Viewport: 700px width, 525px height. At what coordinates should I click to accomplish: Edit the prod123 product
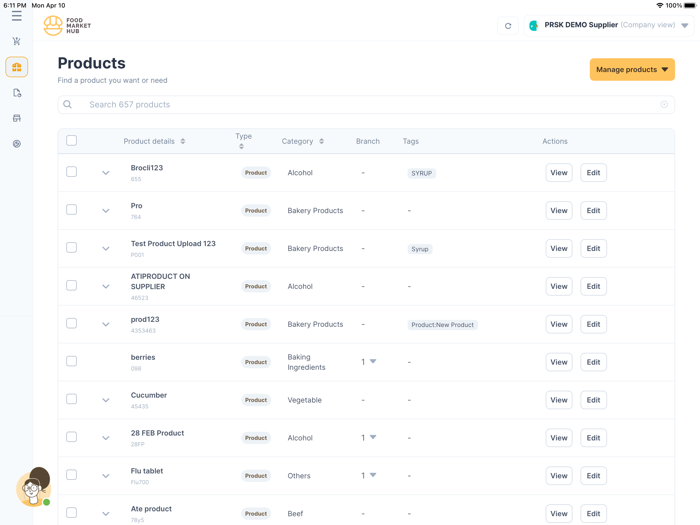593,325
